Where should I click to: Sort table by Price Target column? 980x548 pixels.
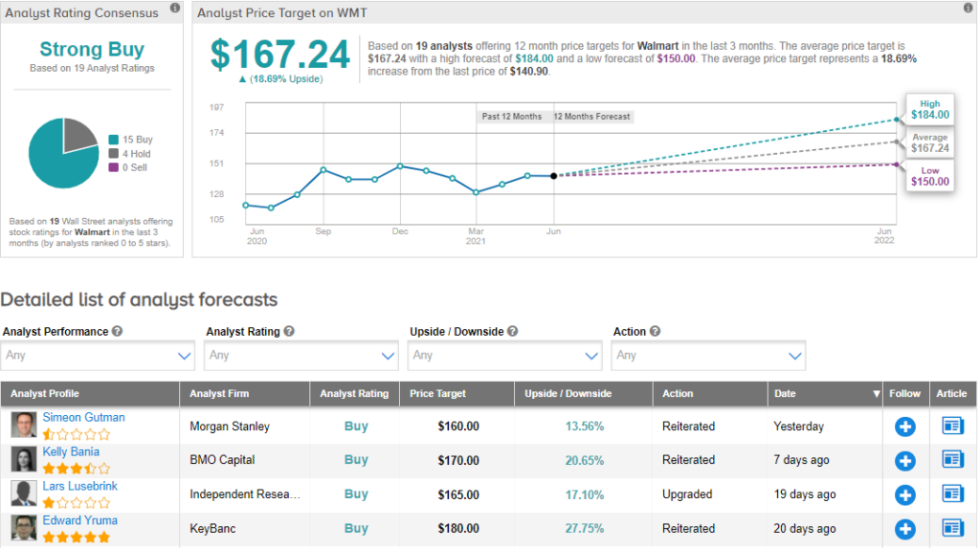click(x=437, y=394)
